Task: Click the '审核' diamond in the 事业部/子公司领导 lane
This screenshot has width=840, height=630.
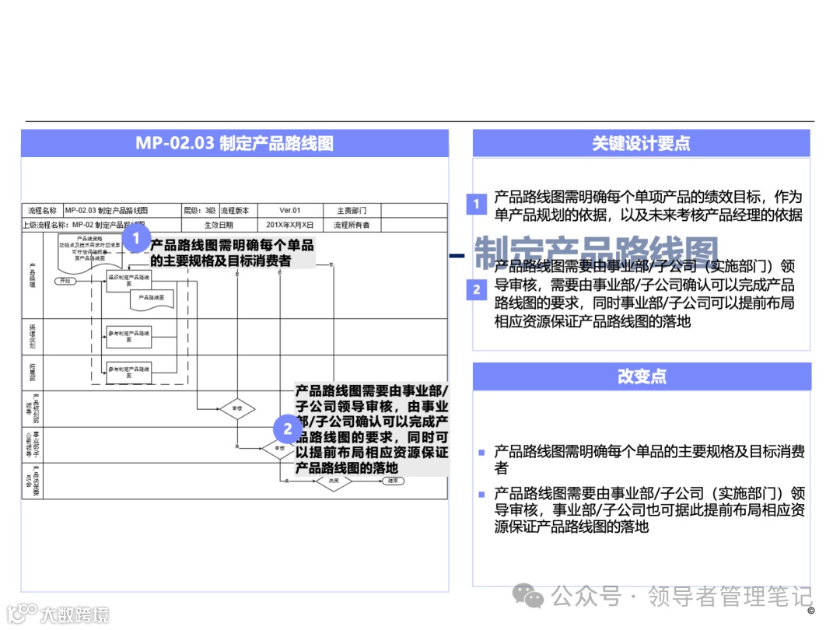Action: point(279,448)
